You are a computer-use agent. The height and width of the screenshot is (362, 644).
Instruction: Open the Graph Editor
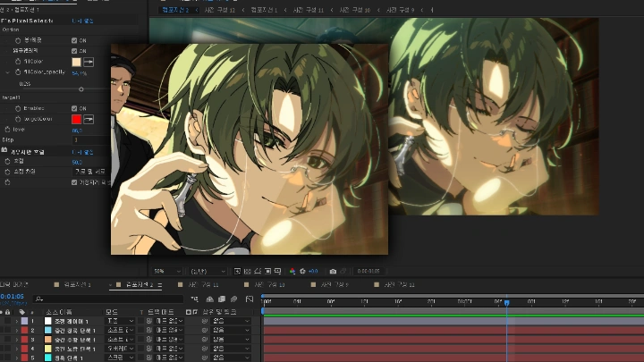coord(250,299)
